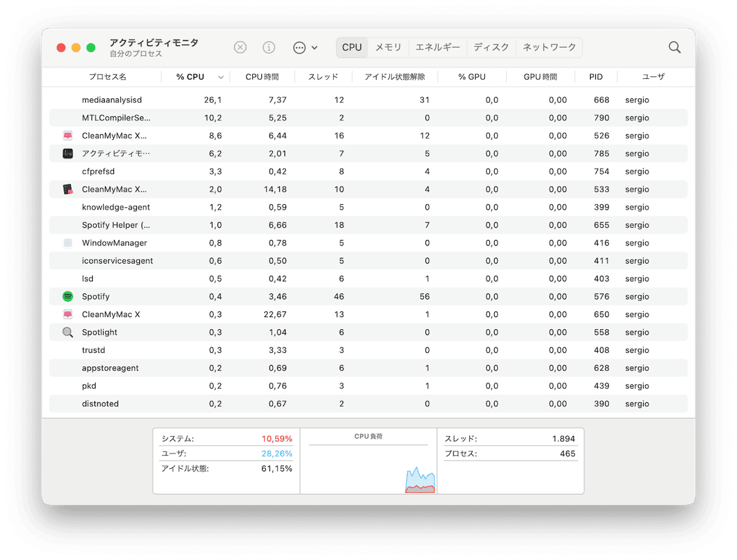Select the iconservicesagent process
Viewport: 737px width, 560px height.
[x=118, y=261]
